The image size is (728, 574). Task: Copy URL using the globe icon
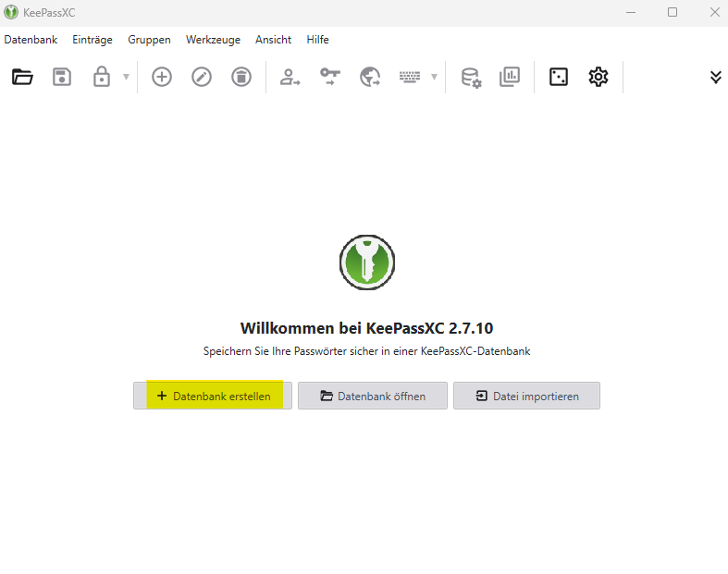370,77
